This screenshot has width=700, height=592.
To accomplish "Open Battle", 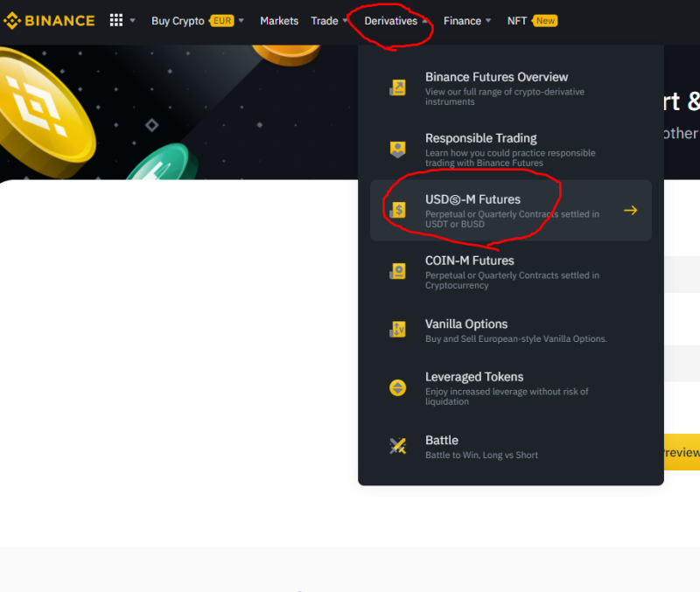I will tap(511, 447).
